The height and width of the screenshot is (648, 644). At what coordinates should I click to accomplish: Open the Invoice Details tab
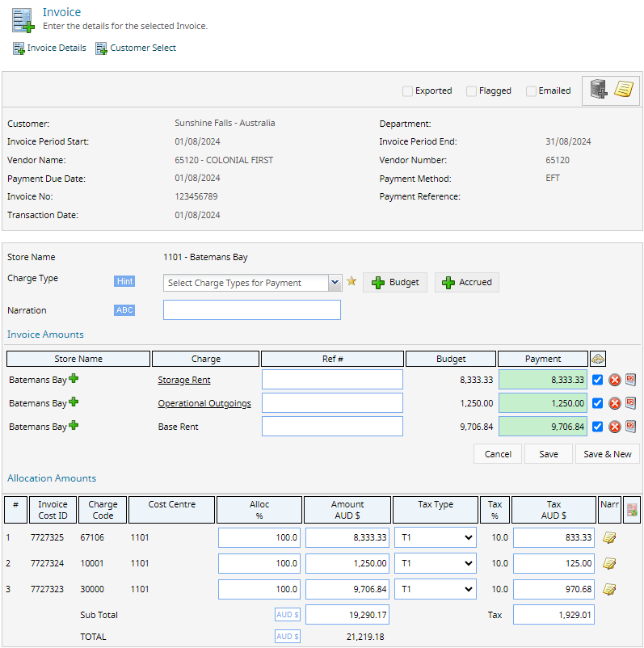[49, 48]
